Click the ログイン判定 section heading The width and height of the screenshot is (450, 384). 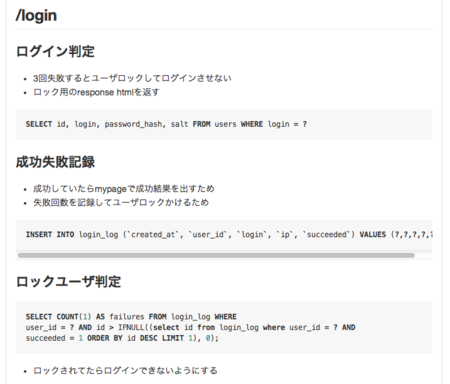point(55,51)
